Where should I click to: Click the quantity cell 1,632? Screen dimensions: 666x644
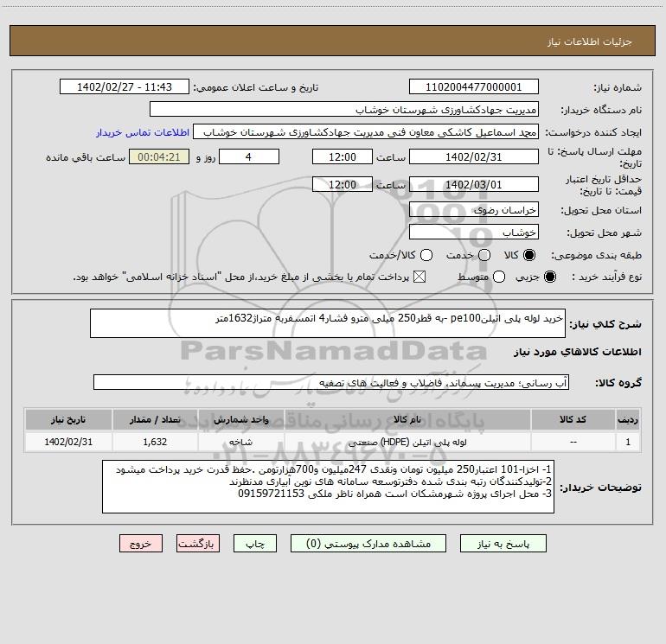[155, 442]
